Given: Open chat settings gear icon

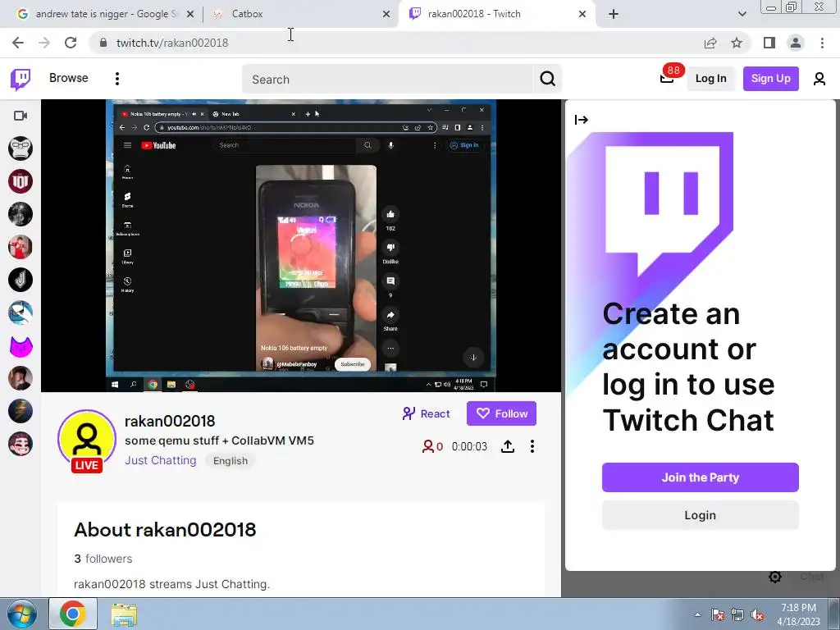Looking at the screenshot, I should coord(774,577).
